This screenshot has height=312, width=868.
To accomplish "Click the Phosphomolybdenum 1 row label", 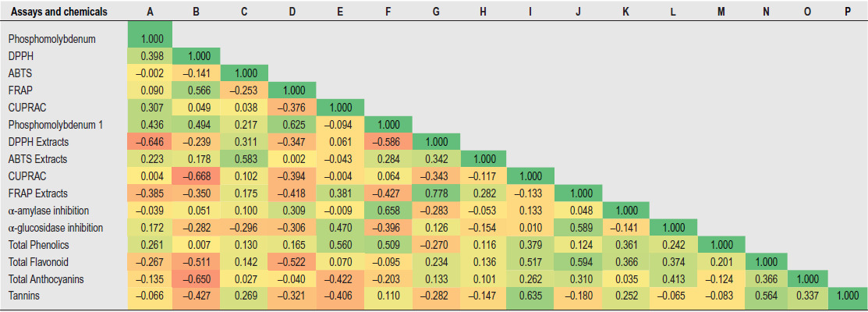I will click(56, 124).
